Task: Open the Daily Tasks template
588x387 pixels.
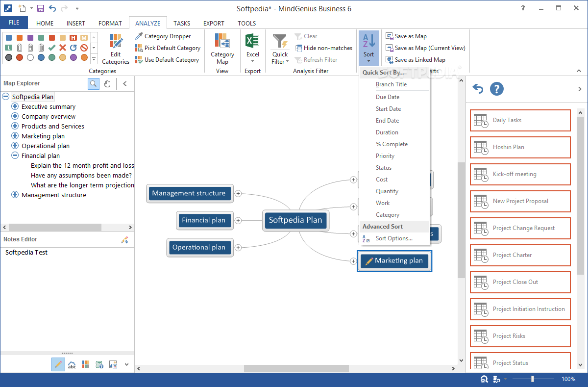Action: point(520,120)
